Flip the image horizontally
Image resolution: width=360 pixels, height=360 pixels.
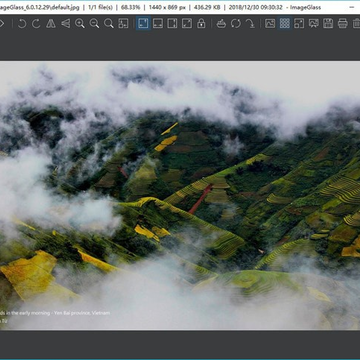tap(51, 24)
